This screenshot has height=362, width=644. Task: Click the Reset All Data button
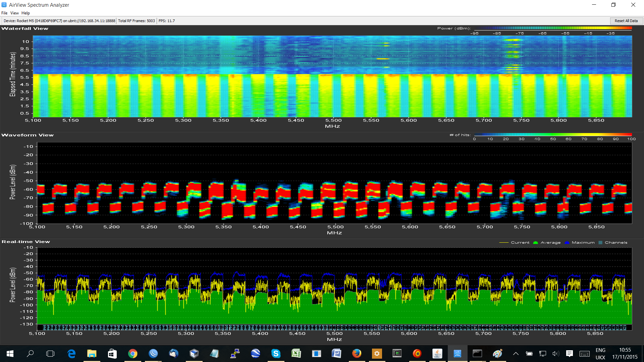click(626, 21)
